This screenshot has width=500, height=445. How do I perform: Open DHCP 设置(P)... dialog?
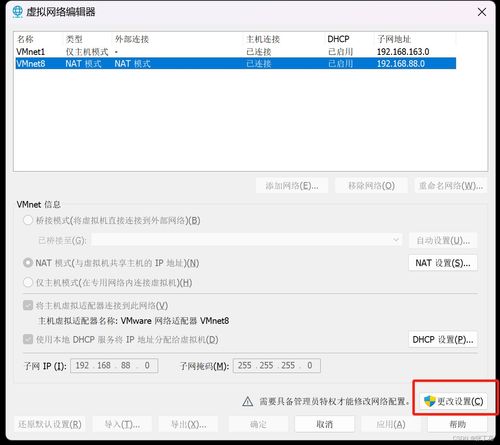point(443,340)
